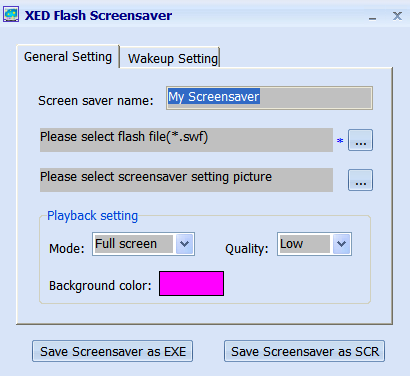The image size is (410, 376).
Task: Expand the Mode dropdown arrow
Action: click(x=184, y=244)
